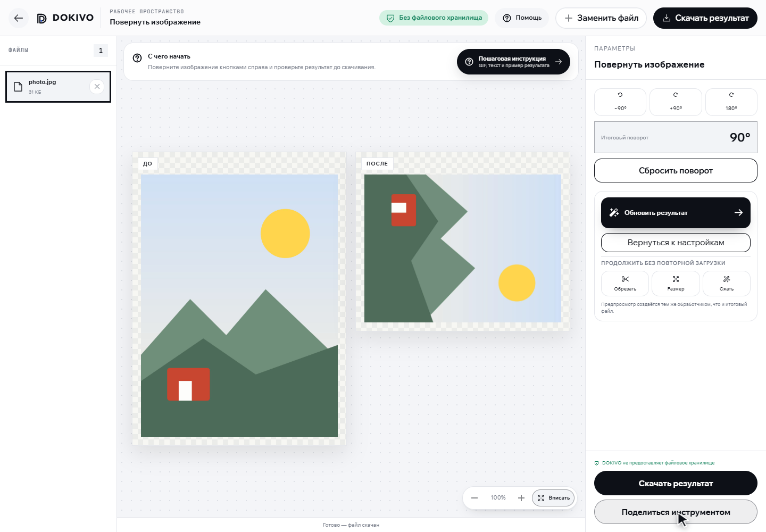Continue with Размер resize tool

(676, 284)
